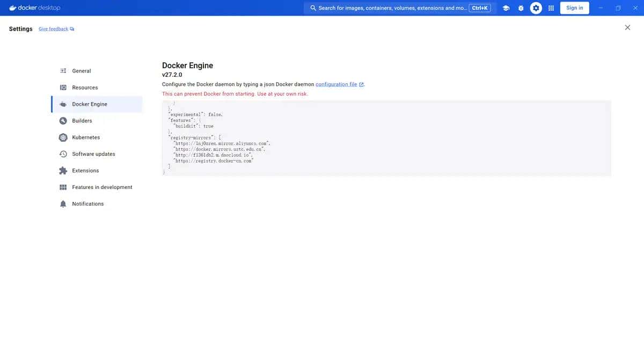Click the Kubernetes wheel icon in sidebar
The width and height of the screenshot is (644, 342).
click(63, 137)
